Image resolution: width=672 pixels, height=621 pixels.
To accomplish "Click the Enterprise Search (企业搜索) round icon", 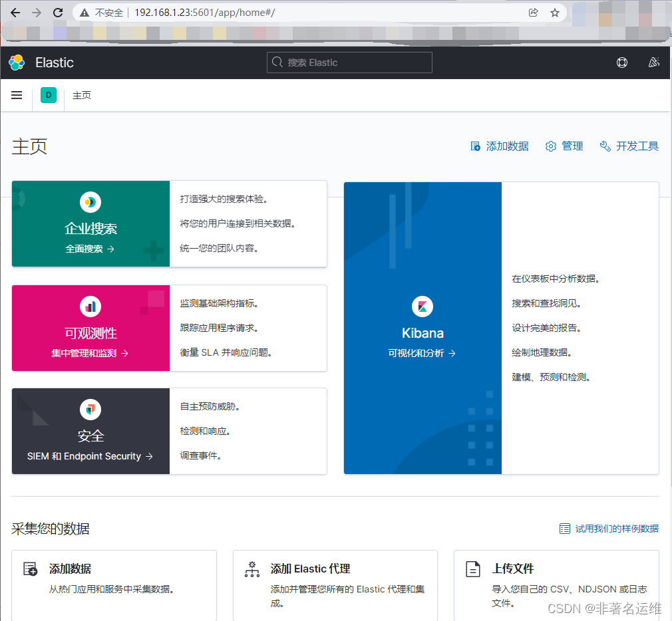I will pos(90,202).
